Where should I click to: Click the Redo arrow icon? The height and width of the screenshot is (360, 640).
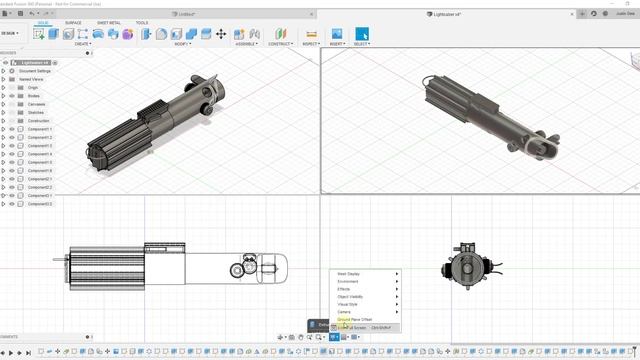(46, 13)
